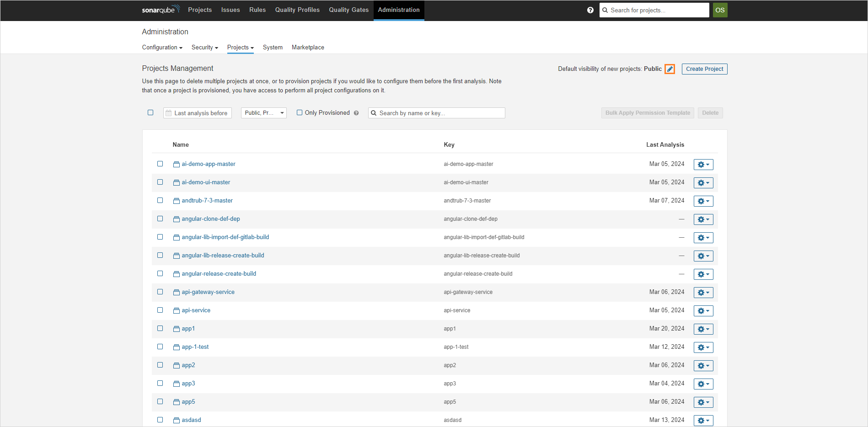
Task: Check the select-all checkbox next to filters
Action: tap(150, 112)
